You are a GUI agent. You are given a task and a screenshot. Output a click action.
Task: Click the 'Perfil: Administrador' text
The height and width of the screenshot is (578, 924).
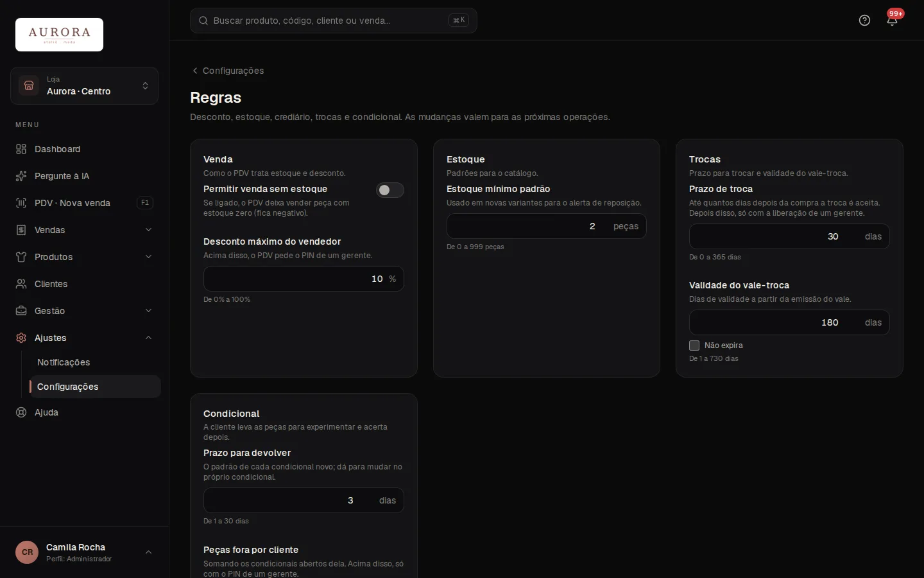point(79,559)
